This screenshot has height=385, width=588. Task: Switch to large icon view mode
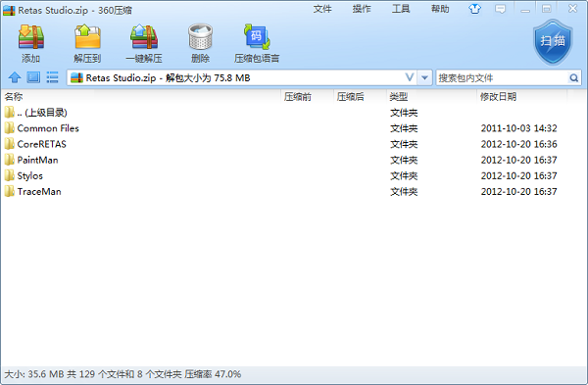tap(33, 77)
